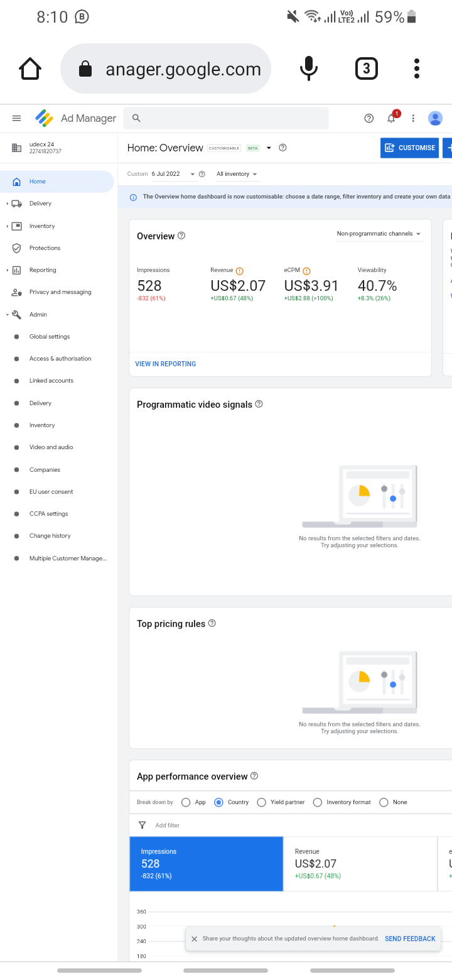452x980 pixels.
Task: Tap the browser microphone icon
Action: click(x=308, y=68)
